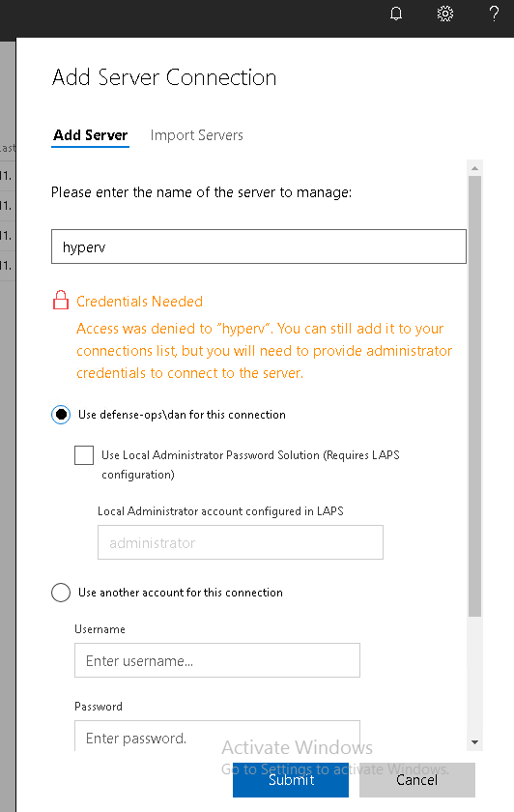Click the scrollbar up arrow
Screen dimensions: 514x812
point(474,168)
